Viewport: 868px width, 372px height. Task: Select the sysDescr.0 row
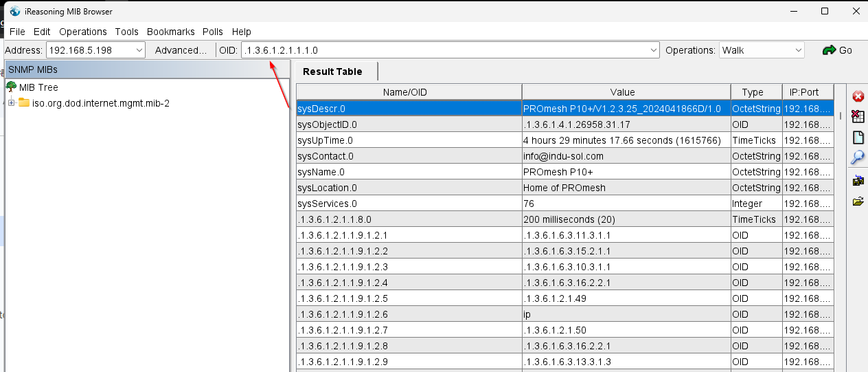[x=565, y=109]
